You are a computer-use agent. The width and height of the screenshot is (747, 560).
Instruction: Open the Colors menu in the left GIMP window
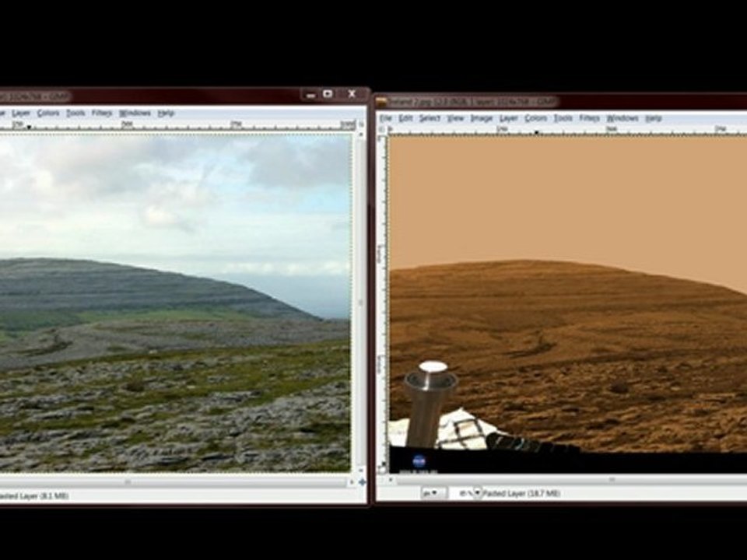click(x=48, y=113)
